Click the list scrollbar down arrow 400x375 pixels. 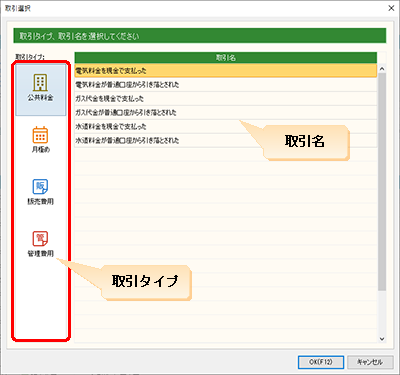coord(382,339)
